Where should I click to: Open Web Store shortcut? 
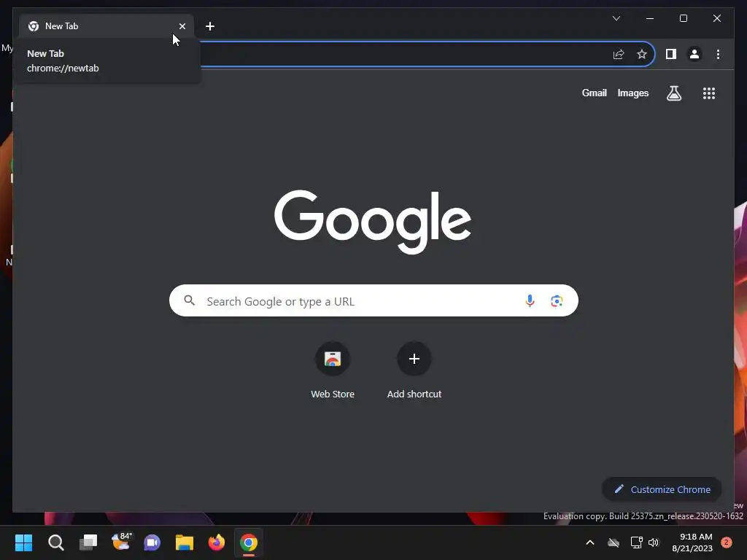tap(333, 370)
